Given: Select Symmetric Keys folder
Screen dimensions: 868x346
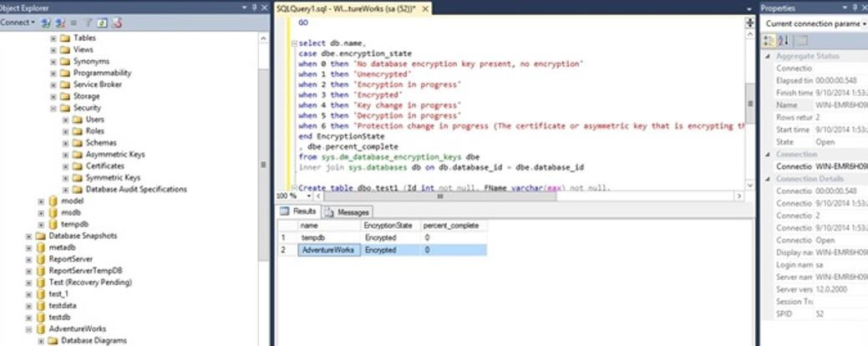Looking at the screenshot, I should (113, 178).
